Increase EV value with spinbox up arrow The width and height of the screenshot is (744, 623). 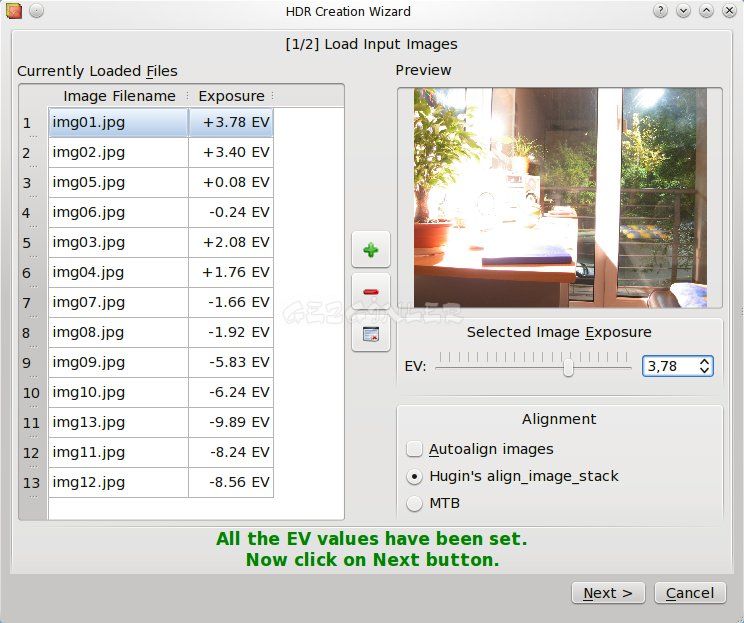pyautogui.click(x=705, y=362)
